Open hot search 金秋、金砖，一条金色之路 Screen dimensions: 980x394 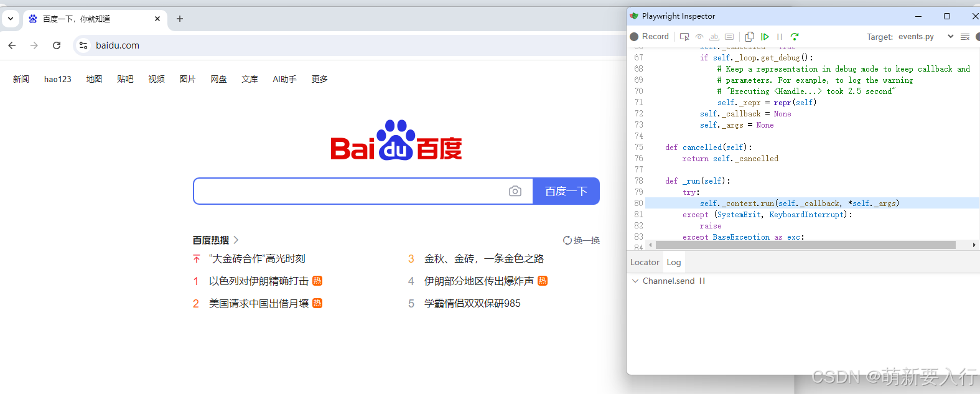coord(484,258)
